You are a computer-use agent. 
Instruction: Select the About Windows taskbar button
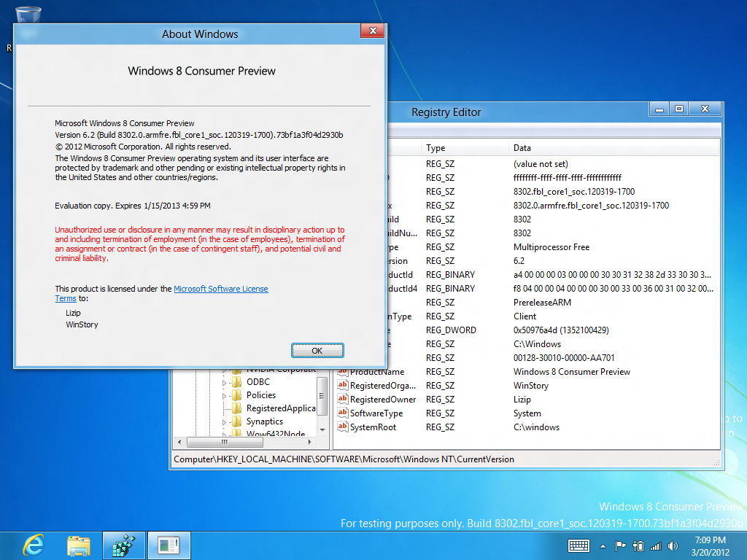(x=169, y=545)
